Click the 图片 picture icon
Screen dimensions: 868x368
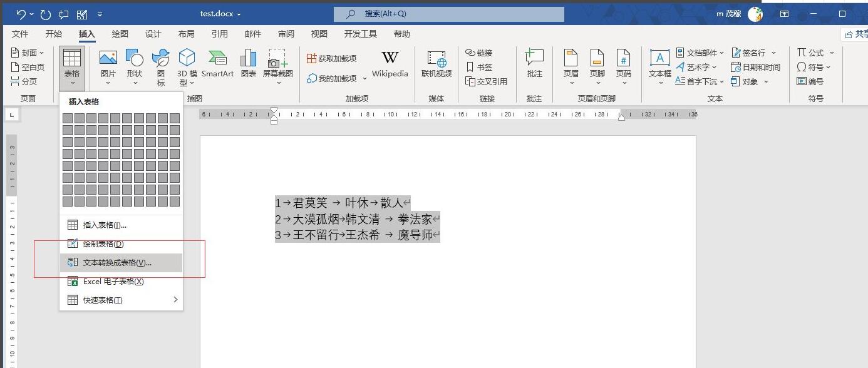(x=108, y=58)
